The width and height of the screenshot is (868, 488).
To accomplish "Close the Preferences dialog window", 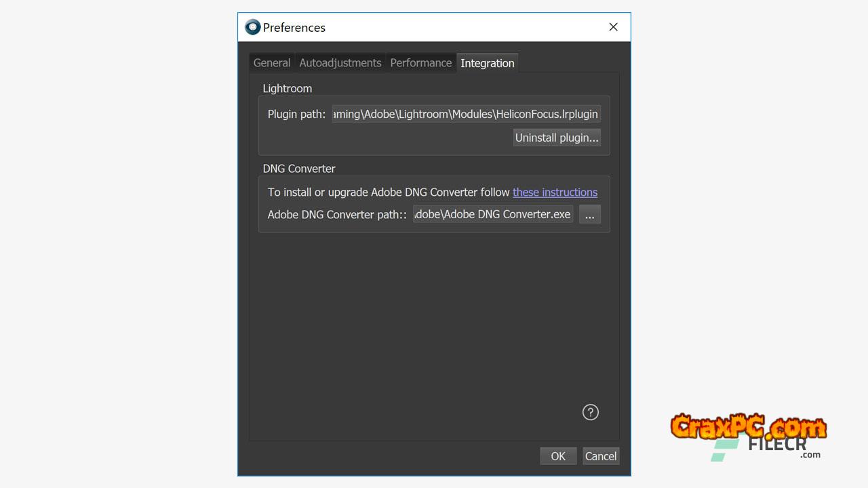I will pyautogui.click(x=613, y=27).
